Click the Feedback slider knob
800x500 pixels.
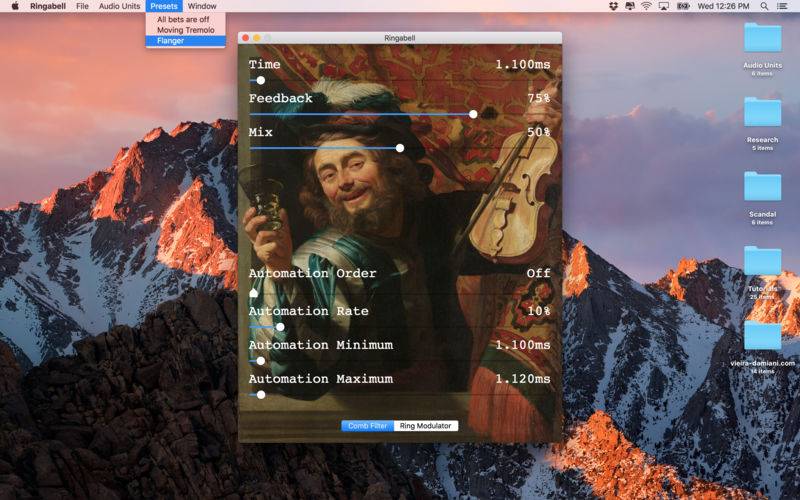pos(473,114)
